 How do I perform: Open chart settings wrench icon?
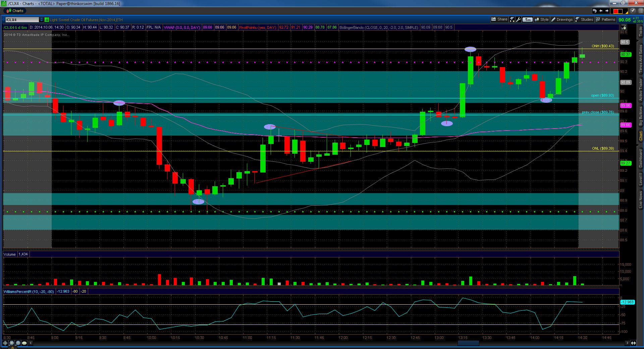(518, 19)
